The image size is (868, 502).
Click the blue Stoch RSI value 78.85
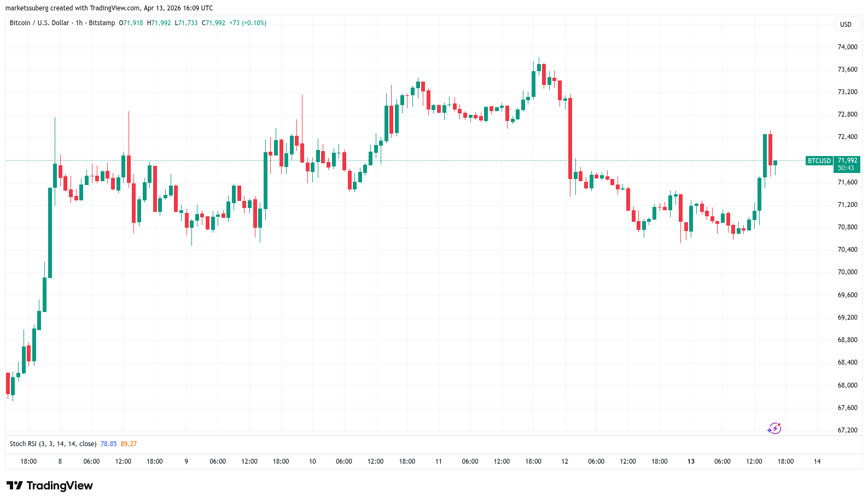108,444
